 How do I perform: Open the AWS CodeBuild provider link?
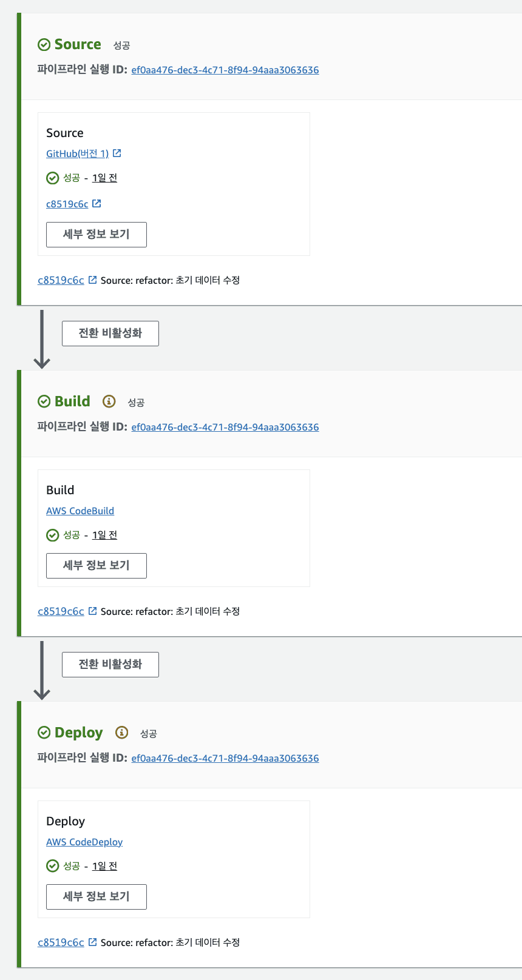coord(80,510)
